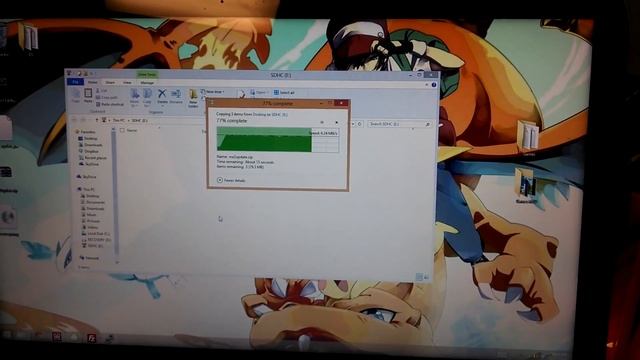Select Videos under This PC
Viewport: 640px width, 360px height.
click(x=90, y=227)
